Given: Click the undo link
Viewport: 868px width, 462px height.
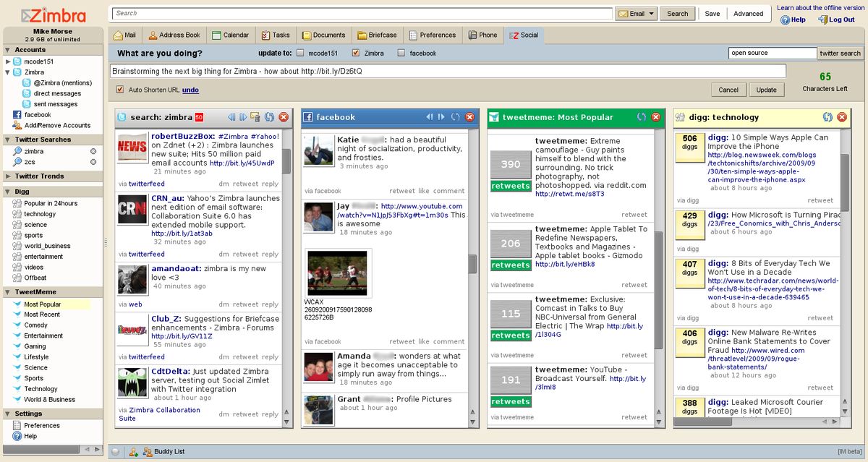Looking at the screenshot, I should pyautogui.click(x=190, y=90).
